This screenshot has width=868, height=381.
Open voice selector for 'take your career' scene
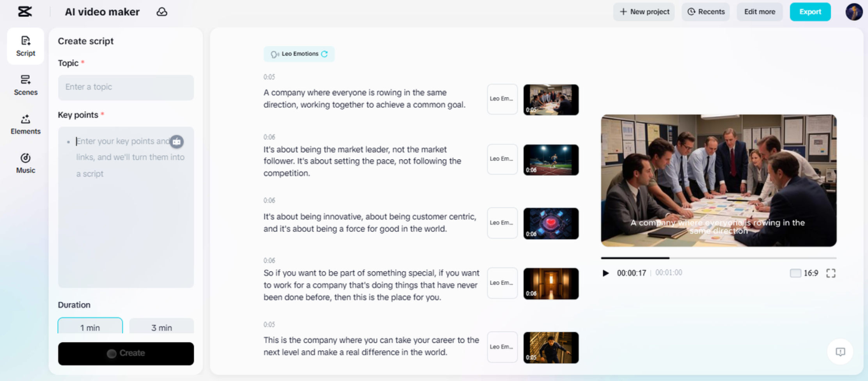502,347
